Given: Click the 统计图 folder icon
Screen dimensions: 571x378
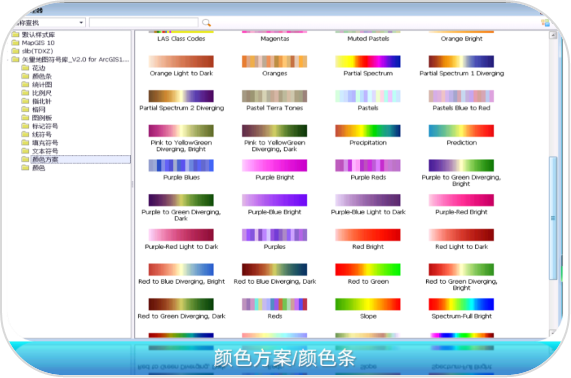Looking at the screenshot, I should coord(25,84).
